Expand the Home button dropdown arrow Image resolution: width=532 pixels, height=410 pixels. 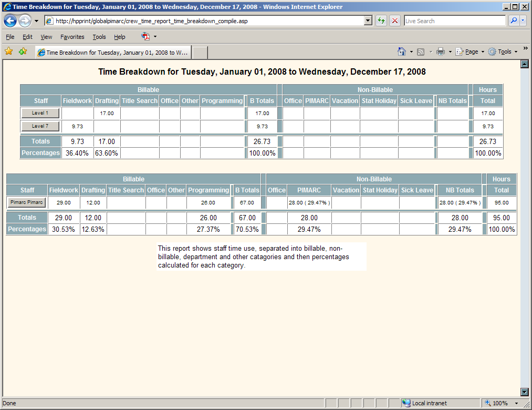click(x=411, y=52)
